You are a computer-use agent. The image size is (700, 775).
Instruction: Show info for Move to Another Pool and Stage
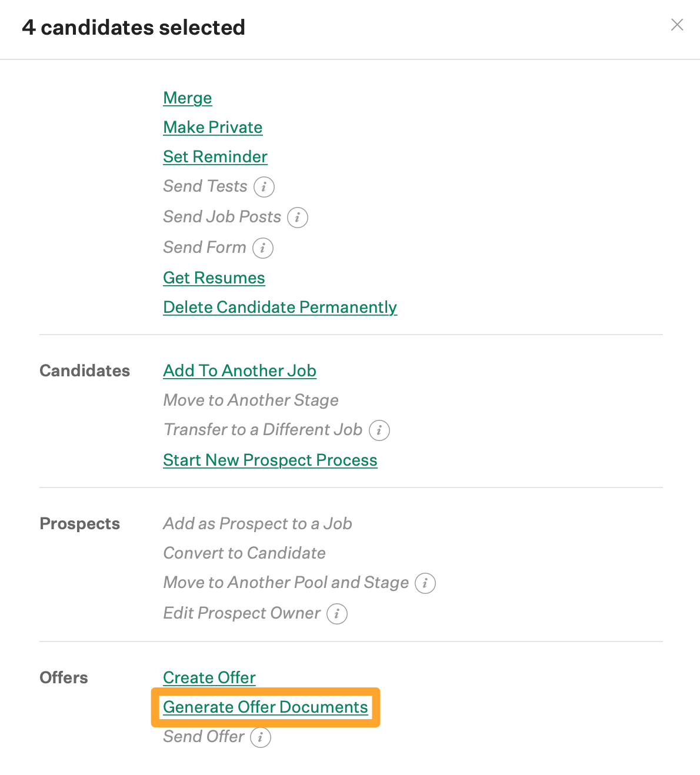(425, 583)
